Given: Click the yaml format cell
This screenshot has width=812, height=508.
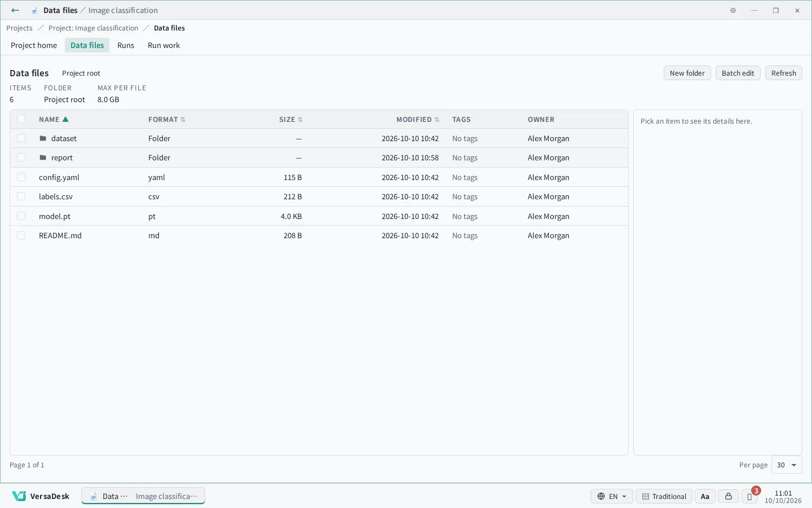Looking at the screenshot, I should click(x=157, y=177).
